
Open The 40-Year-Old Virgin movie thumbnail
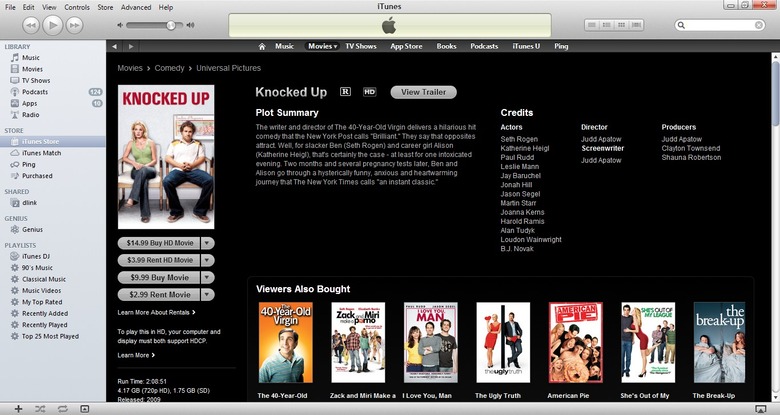point(286,342)
